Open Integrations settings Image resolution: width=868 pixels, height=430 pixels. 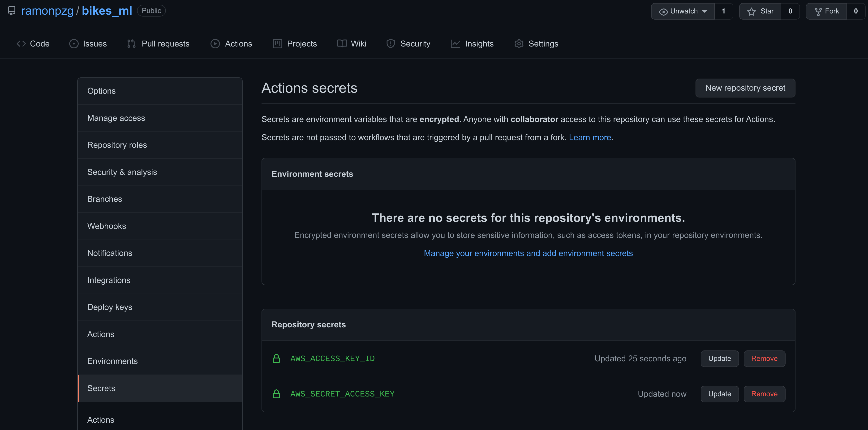click(x=160, y=280)
